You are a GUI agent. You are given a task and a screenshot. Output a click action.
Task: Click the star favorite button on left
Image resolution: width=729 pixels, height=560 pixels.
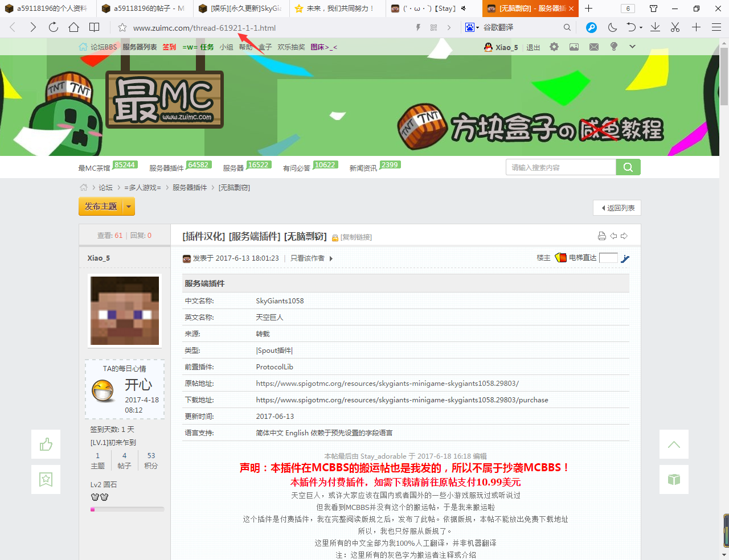(46, 479)
